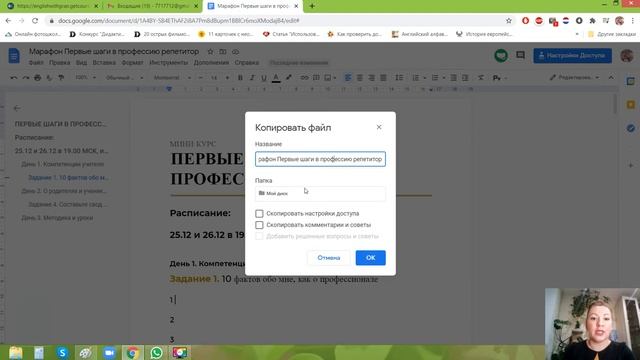Click the align right icon

point(371,78)
